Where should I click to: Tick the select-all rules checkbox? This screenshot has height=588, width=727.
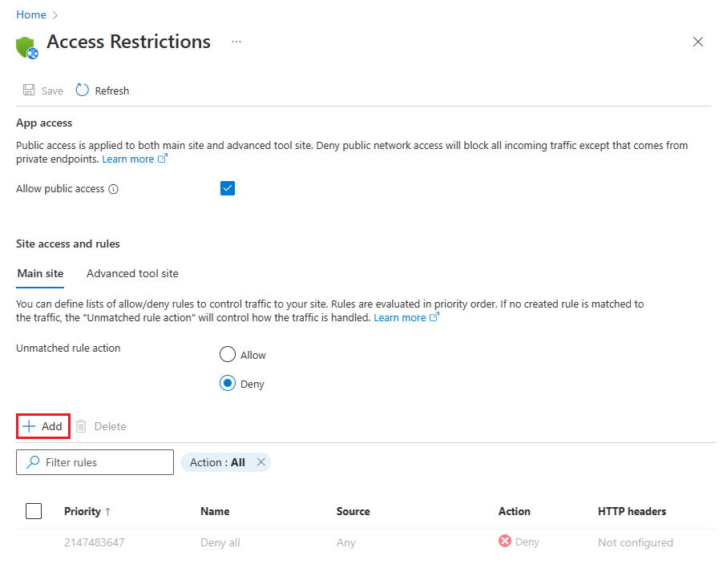[x=34, y=511]
